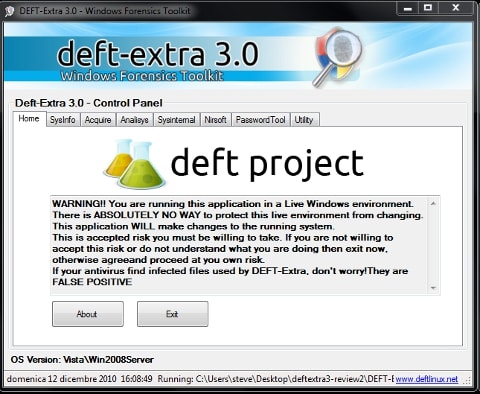Click the Exit button
The width and height of the screenshot is (480, 394).
coord(173,314)
